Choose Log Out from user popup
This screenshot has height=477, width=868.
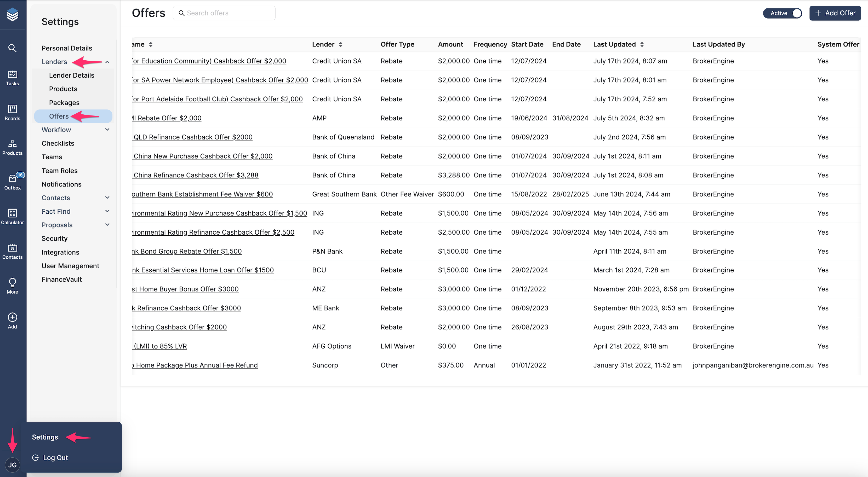(55, 458)
